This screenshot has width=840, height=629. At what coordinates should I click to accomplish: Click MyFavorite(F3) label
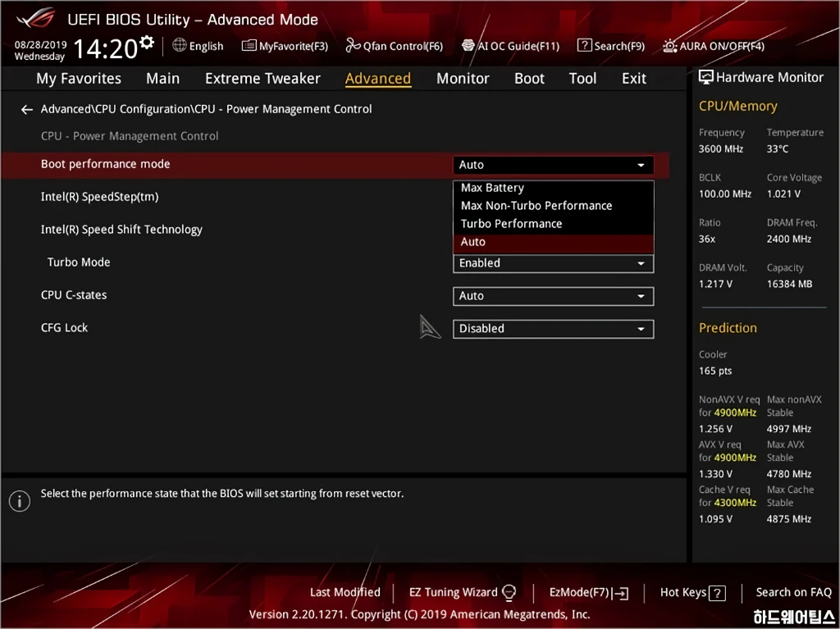pos(294,46)
